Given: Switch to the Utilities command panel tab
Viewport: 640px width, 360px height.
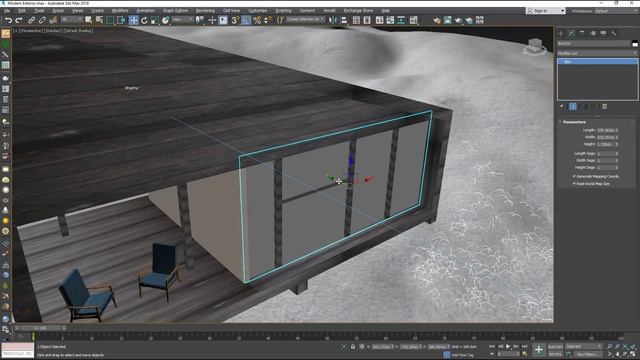Looking at the screenshot, I should point(614,33).
